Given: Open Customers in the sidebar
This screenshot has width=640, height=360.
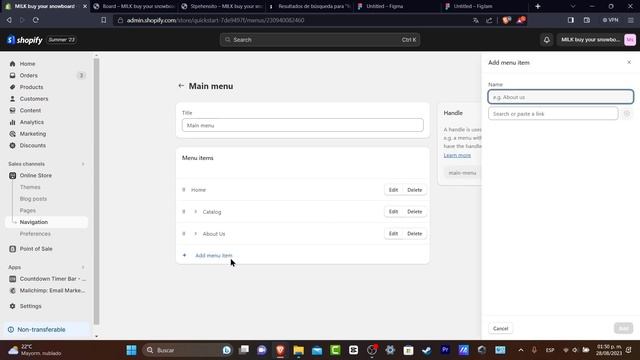Looking at the screenshot, I should pyautogui.click(x=34, y=99).
